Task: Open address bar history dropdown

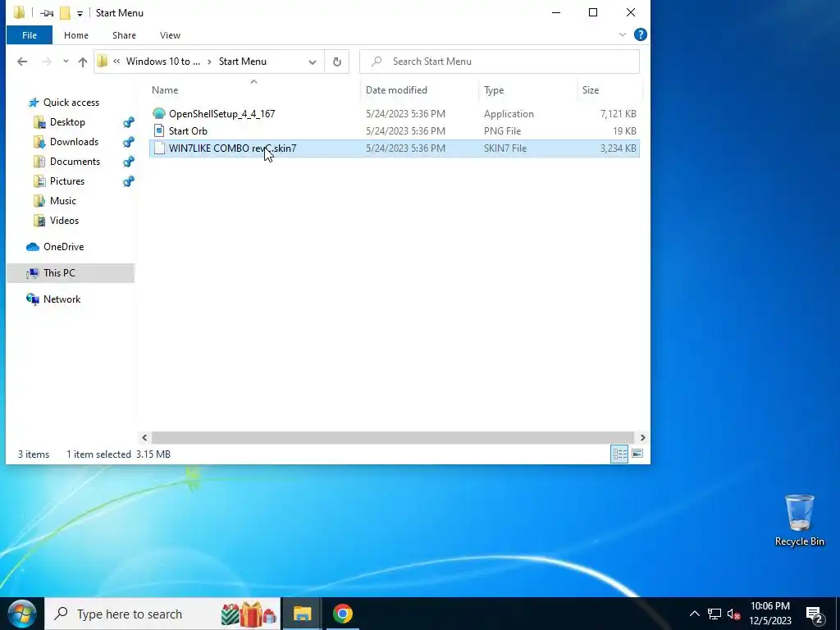Action: coord(313,62)
